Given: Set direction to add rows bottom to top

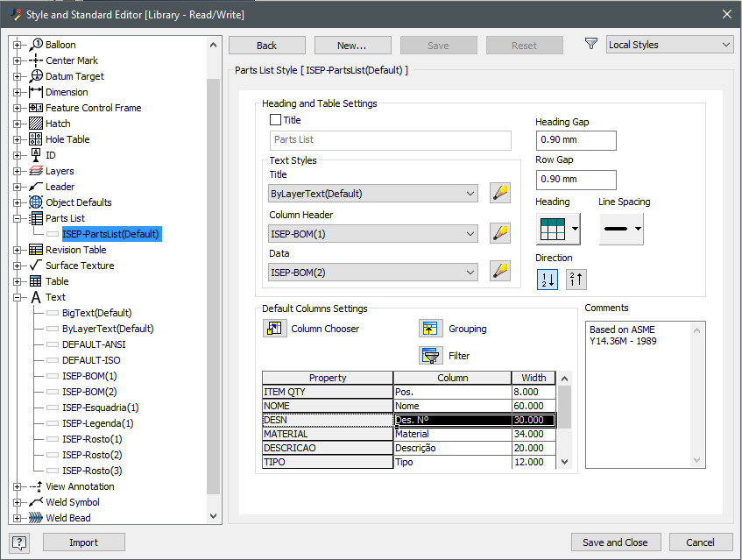Looking at the screenshot, I should 576,280.
